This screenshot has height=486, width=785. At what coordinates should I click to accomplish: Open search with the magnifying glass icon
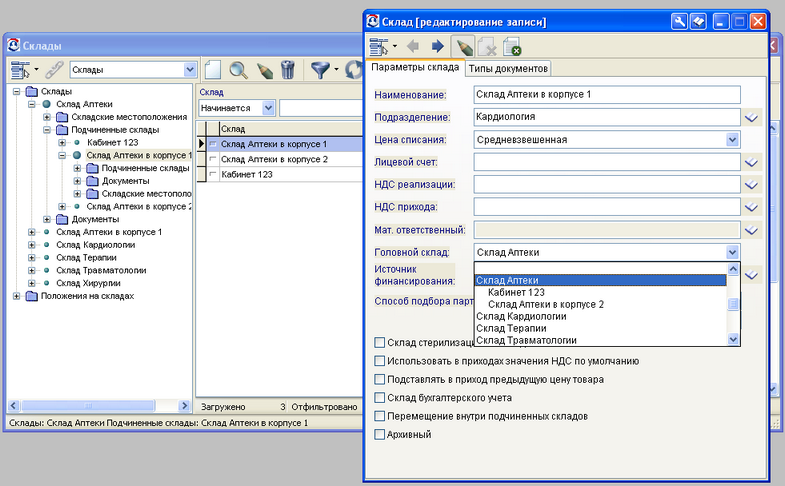pyautogui.click(x=238, y=70)
